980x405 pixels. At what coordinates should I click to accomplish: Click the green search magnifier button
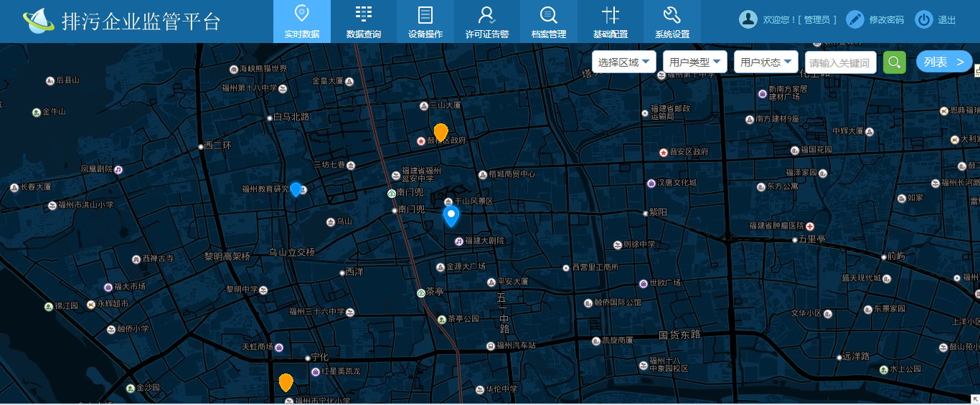(894, 62)
